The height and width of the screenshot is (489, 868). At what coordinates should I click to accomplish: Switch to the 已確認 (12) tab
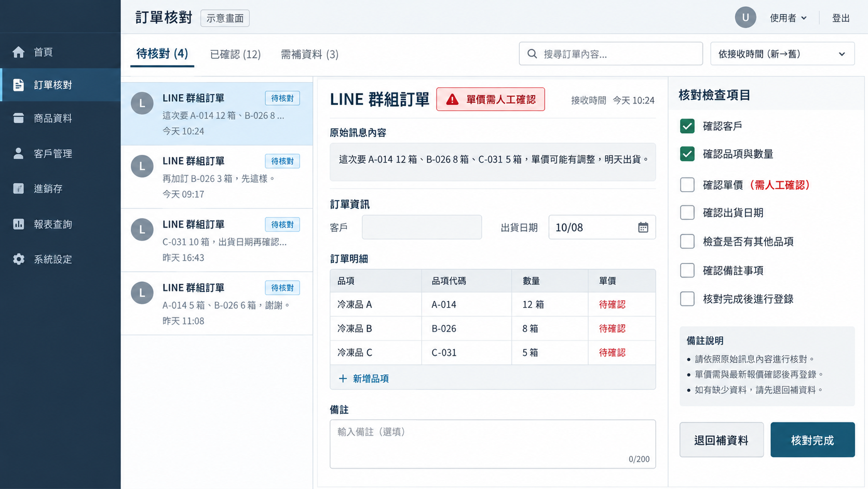click(x=235, y=54)
